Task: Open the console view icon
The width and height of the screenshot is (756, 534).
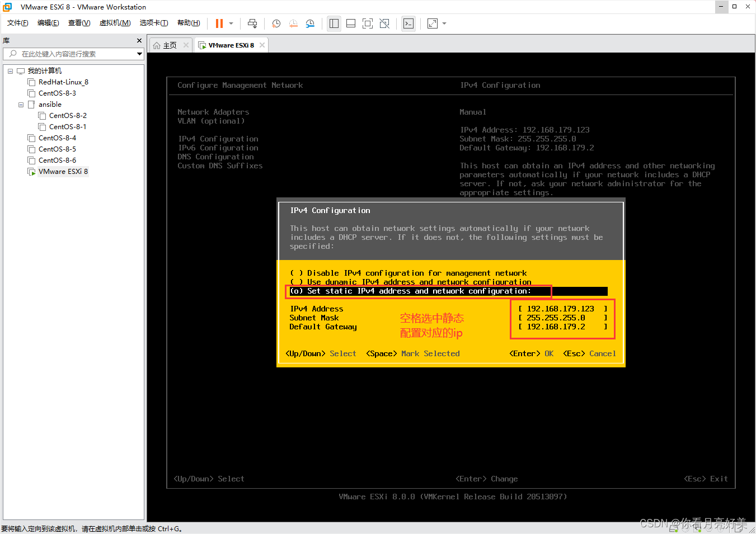Action: coord(408,23)
